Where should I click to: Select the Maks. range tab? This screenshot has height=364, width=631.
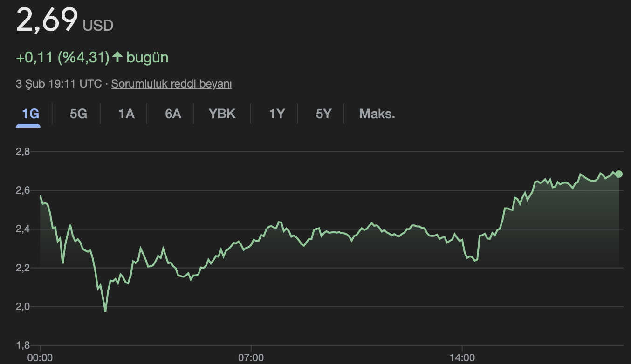(x=377, y=114)
